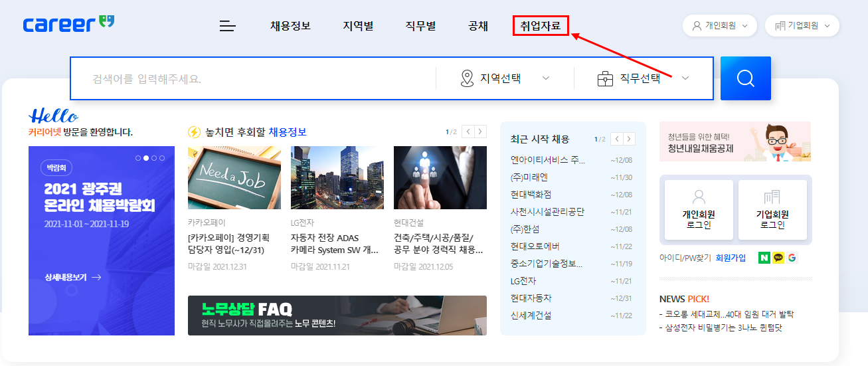Image resolution: width=868 pixels, height=366 pixels.
Task: Open the 지역별 menu
Action: [x=358, y=26]
